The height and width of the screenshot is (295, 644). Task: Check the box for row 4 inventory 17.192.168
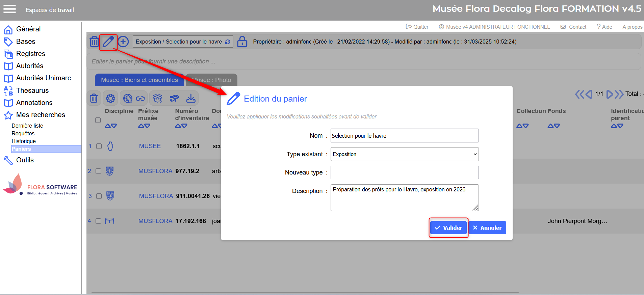98,221
